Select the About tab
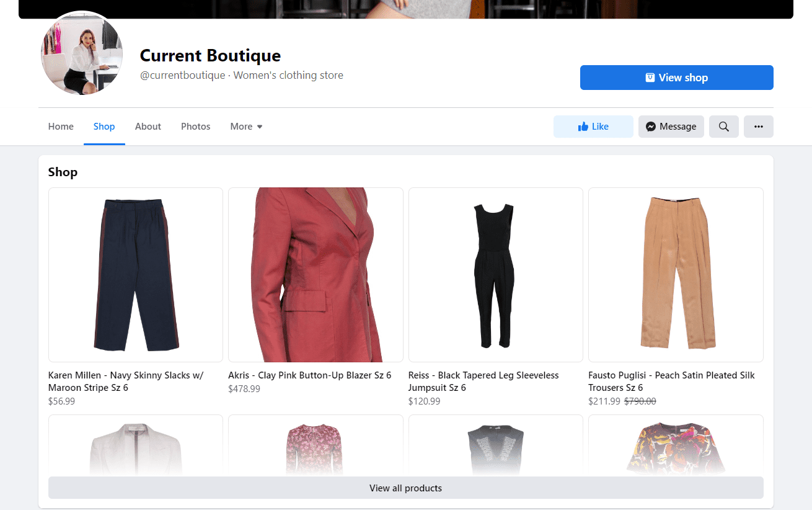Viewport: 812px width, 510px height. click(148, 126)
